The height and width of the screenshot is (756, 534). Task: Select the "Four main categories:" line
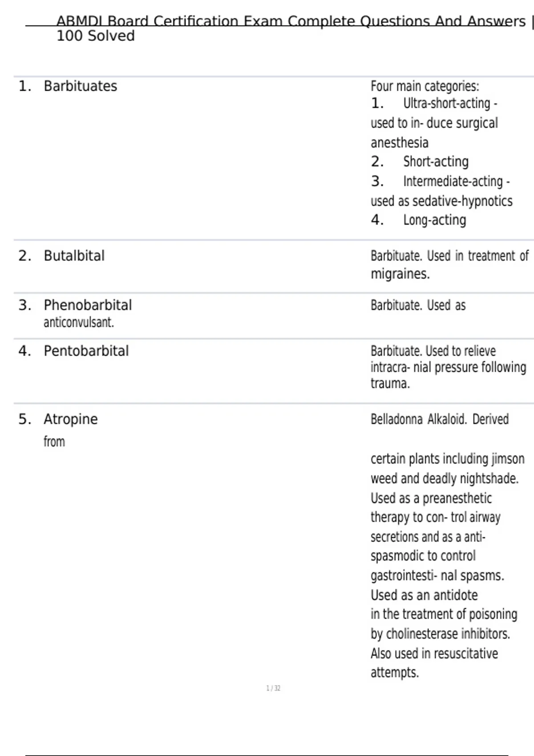tap(425, 86)
